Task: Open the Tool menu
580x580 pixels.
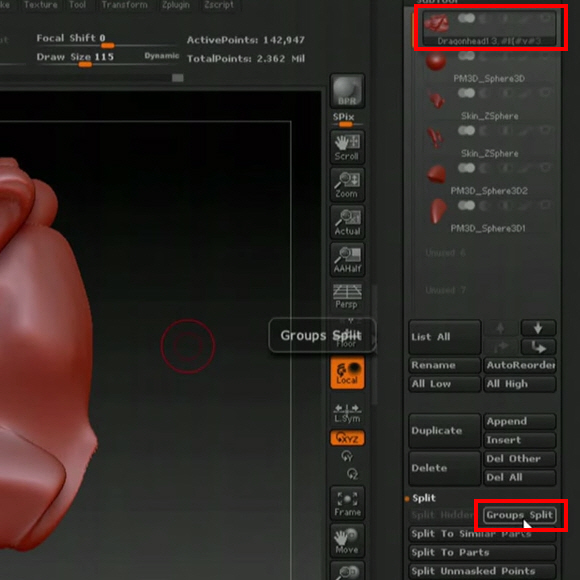Action: click(x=77, y=5)
